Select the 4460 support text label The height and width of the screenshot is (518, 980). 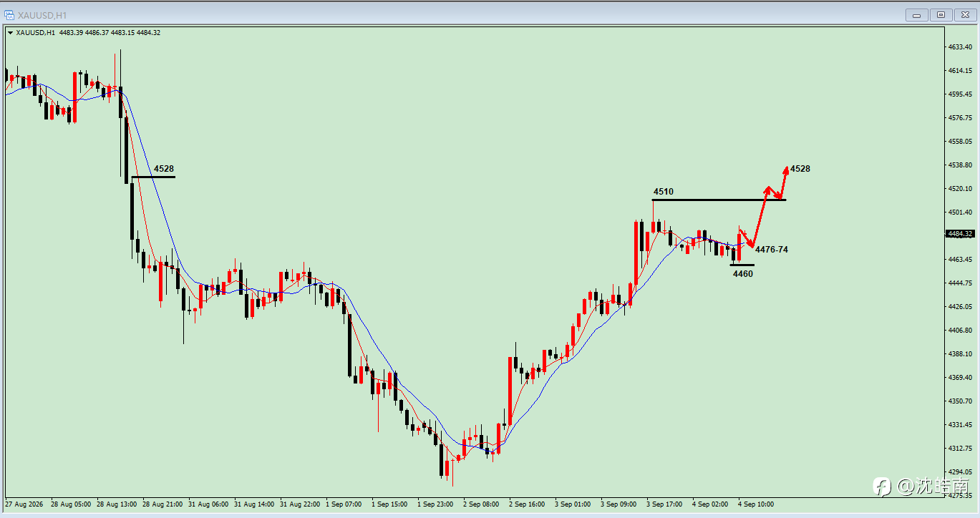[743, 273]
